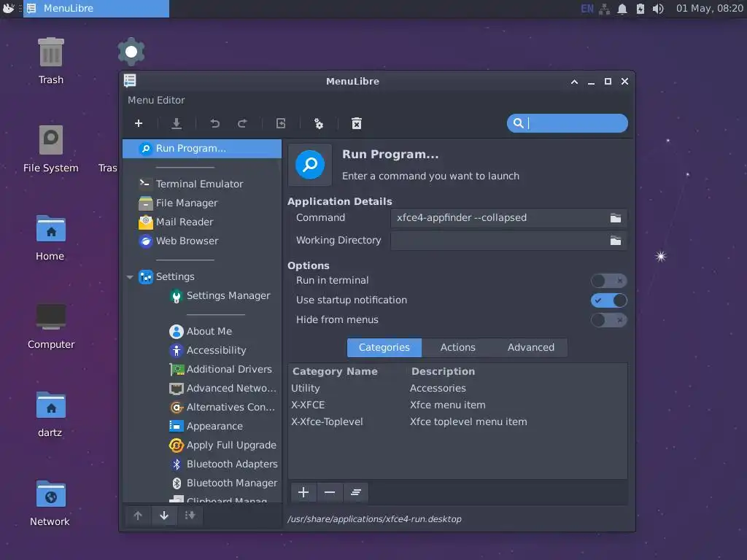This screenshot has width=747, height=560.
Task: Click the volume icon in top panel
Action: pos(658,9)
